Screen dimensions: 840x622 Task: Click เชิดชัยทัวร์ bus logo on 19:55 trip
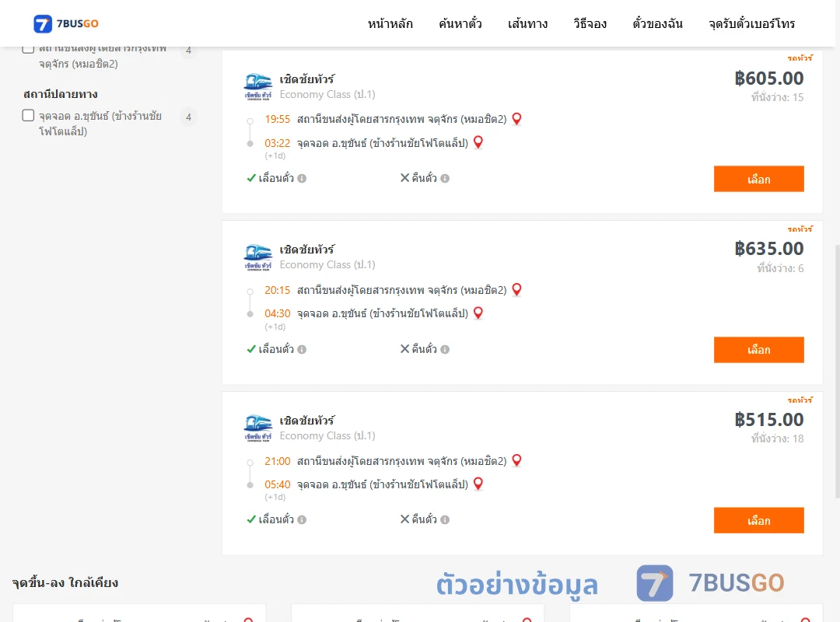point(257,87)
